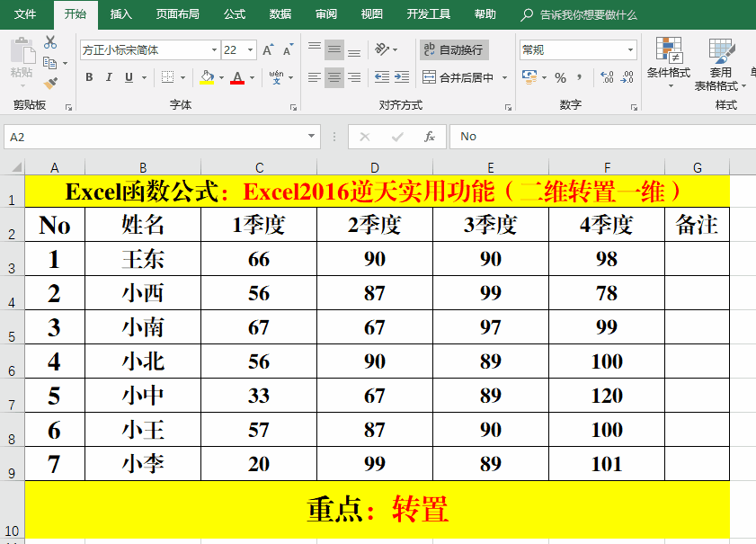Image resolution: width=756 pixels, height=544 pixels.
Task: Open the font name dropdown
Action: click(214, 50)
